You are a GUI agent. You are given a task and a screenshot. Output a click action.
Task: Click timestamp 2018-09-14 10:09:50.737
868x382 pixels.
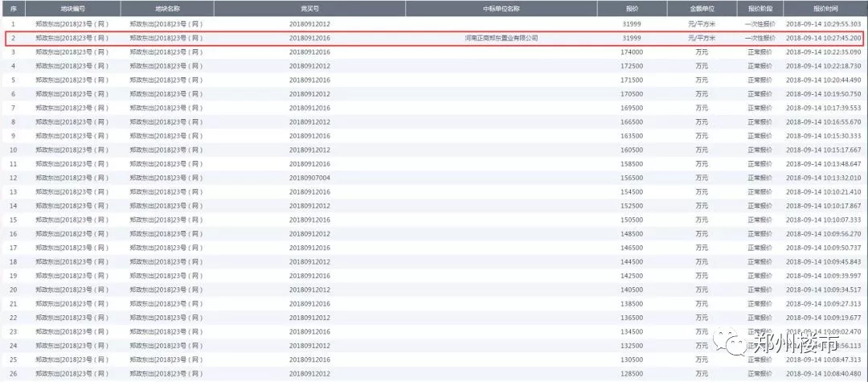click(x=823, y=248)
